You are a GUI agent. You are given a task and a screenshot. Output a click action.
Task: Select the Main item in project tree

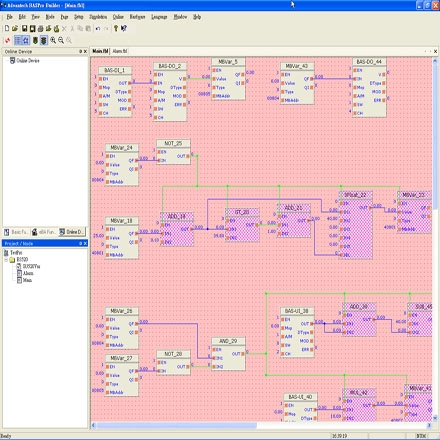click(x=27, y=280)
